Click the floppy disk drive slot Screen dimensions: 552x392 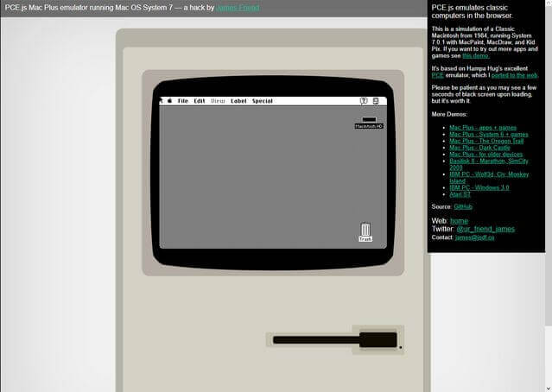(334, 340)
